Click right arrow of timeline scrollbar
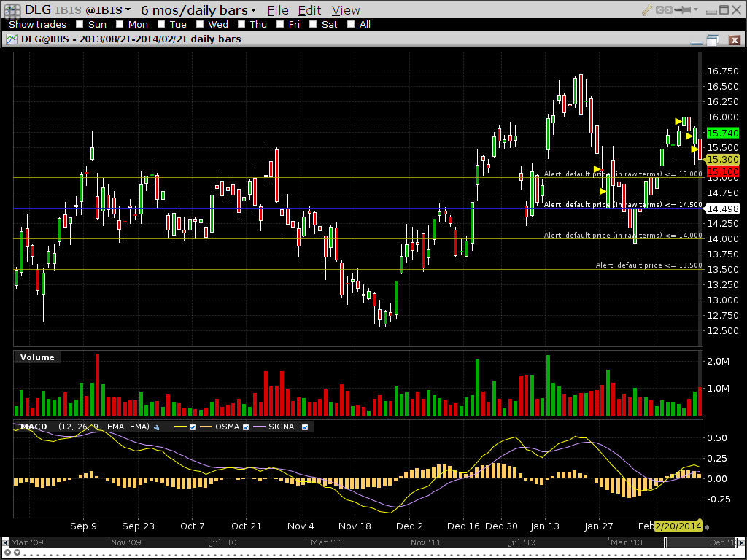 740,542
